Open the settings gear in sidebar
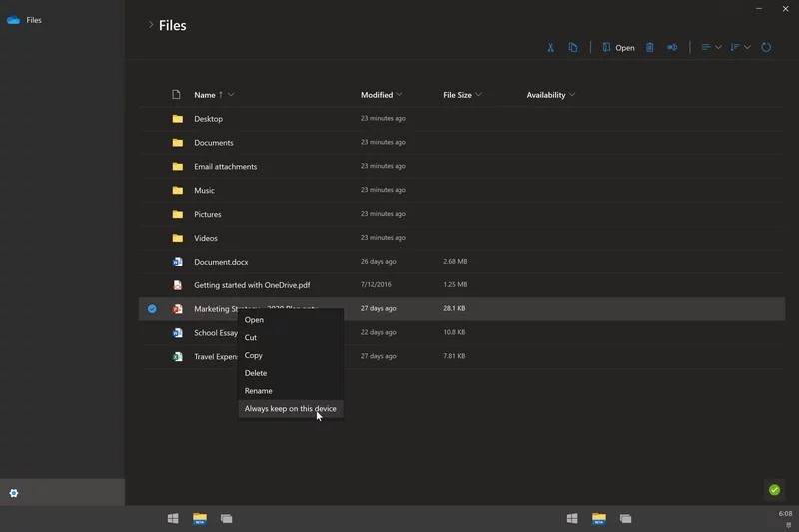This screenshot has width=799, height=532. 14,493
